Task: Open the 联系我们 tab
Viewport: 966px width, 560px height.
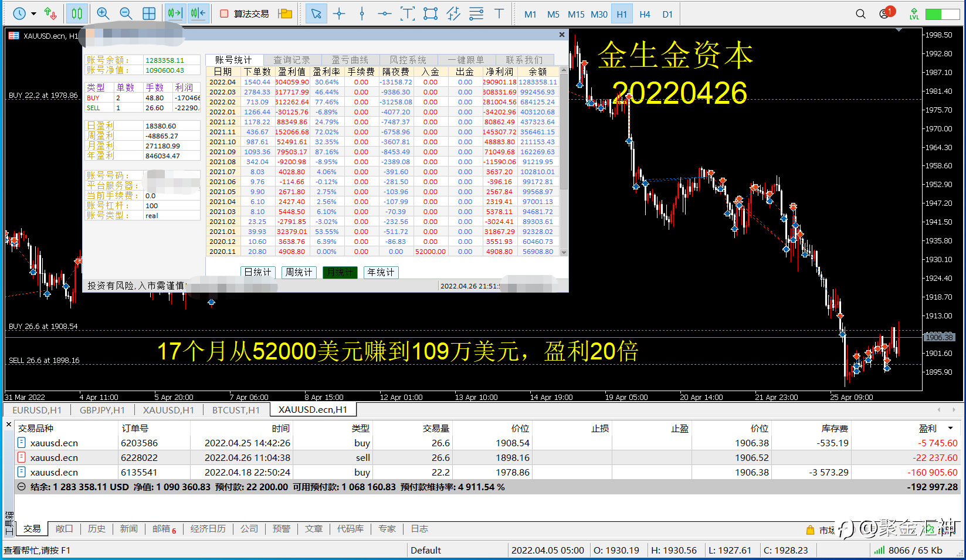Action: point(524,60)
